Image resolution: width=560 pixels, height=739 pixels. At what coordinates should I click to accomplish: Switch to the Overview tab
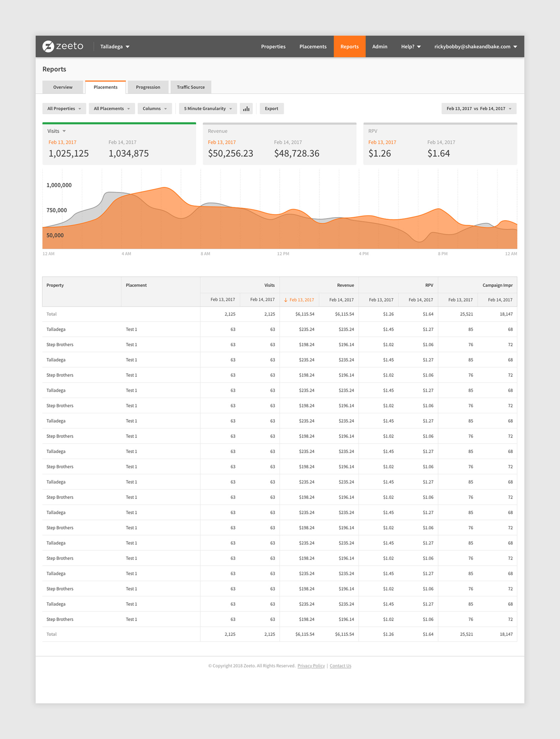coord(63,87)
